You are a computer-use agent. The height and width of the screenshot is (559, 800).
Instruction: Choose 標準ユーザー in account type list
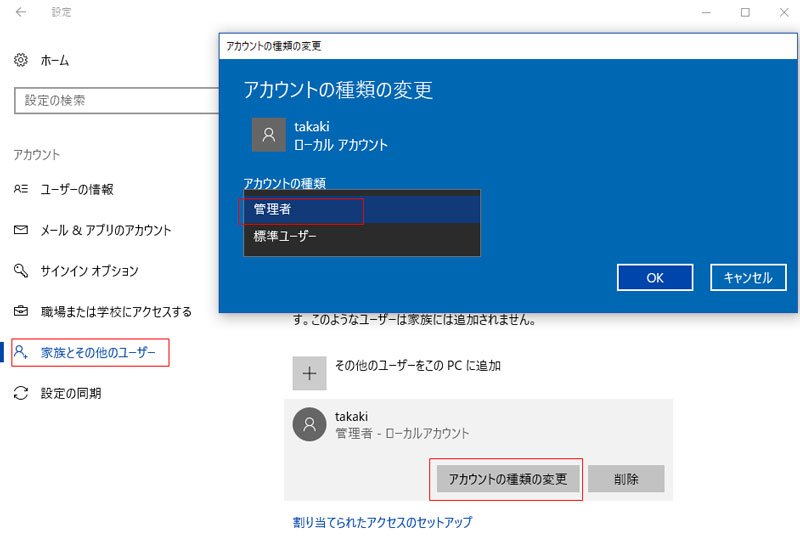pos(362,236)
